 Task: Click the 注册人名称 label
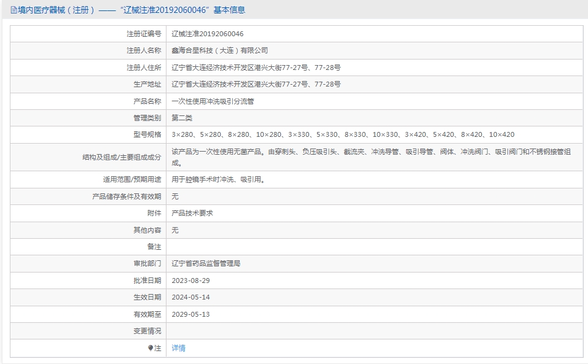[x=144, y=50]
